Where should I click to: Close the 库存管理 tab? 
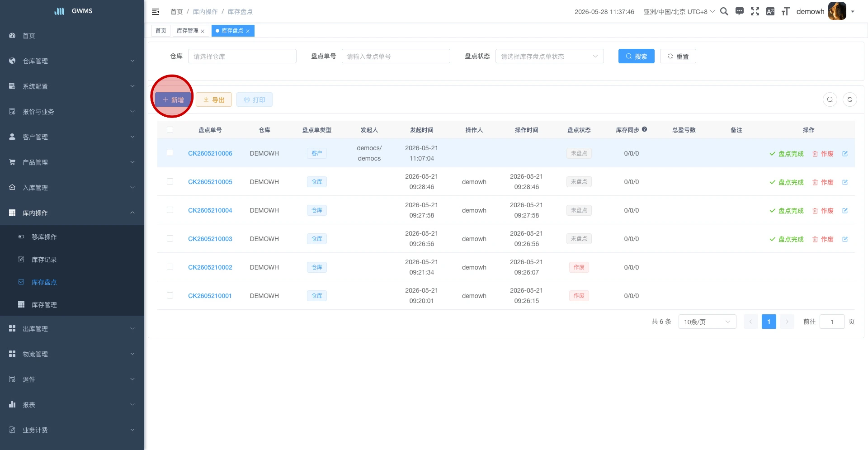pos(203,31)
